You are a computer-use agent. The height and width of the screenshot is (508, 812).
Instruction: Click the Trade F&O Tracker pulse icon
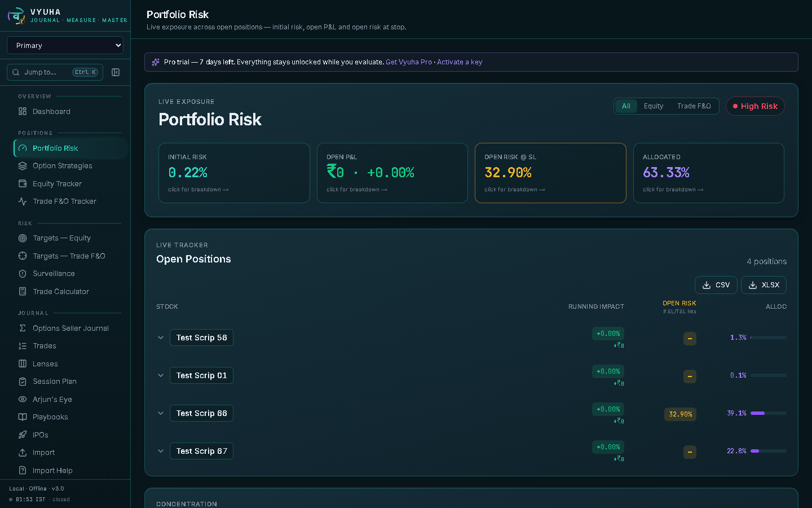point(23,202)
